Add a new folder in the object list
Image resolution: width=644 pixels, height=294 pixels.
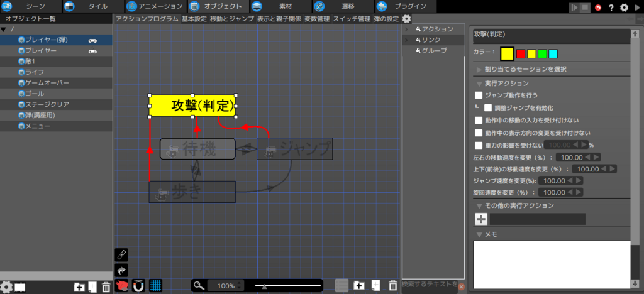click(x=79, y=287)
